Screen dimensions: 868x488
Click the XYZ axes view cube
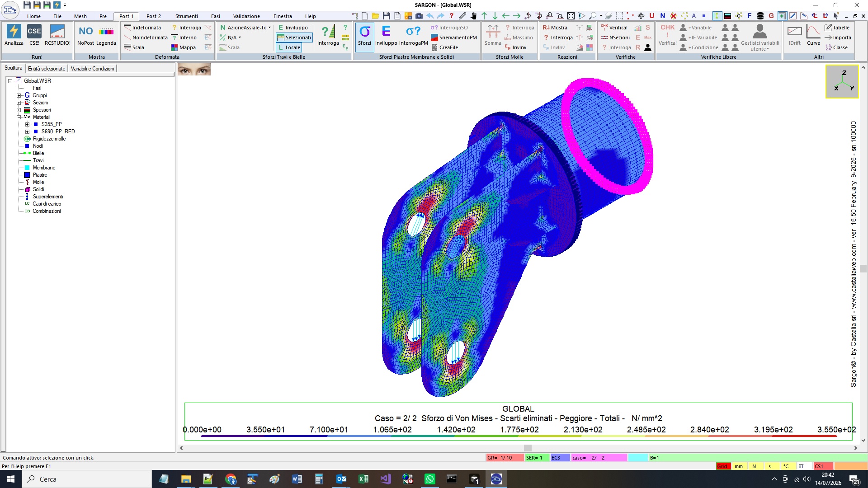(842, 81)
